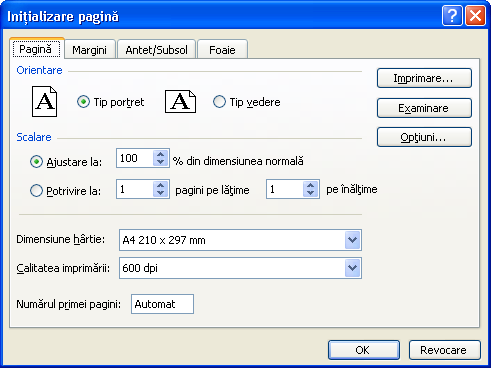Click the Imprimare button
The height and width of the screenshot is (368, 491).
[x=424, y=78]
